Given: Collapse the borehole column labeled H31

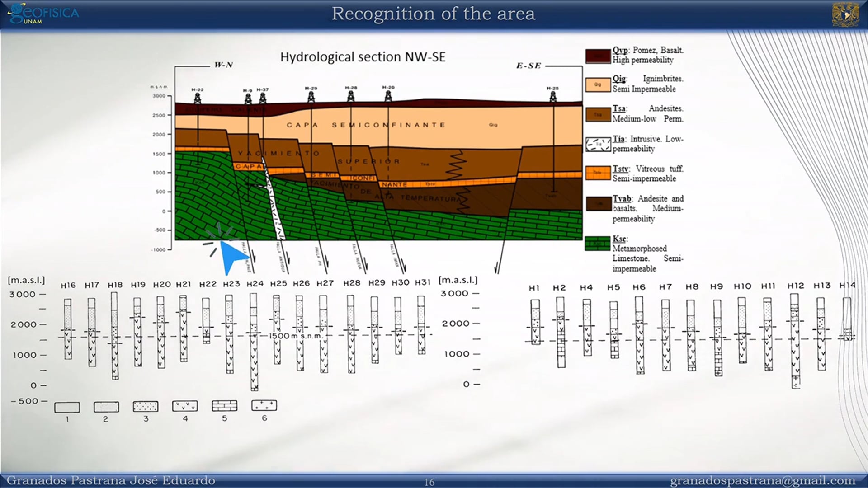Looking at the screenshot, I should click(x=422, y=325).
